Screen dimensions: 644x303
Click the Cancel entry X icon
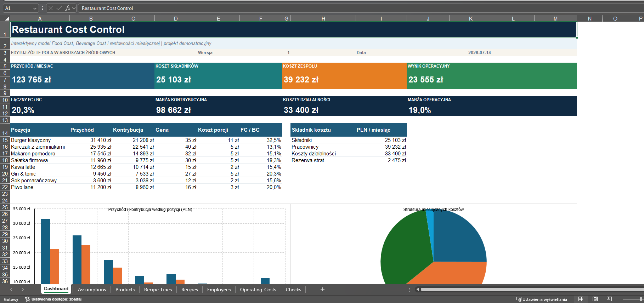51,8
